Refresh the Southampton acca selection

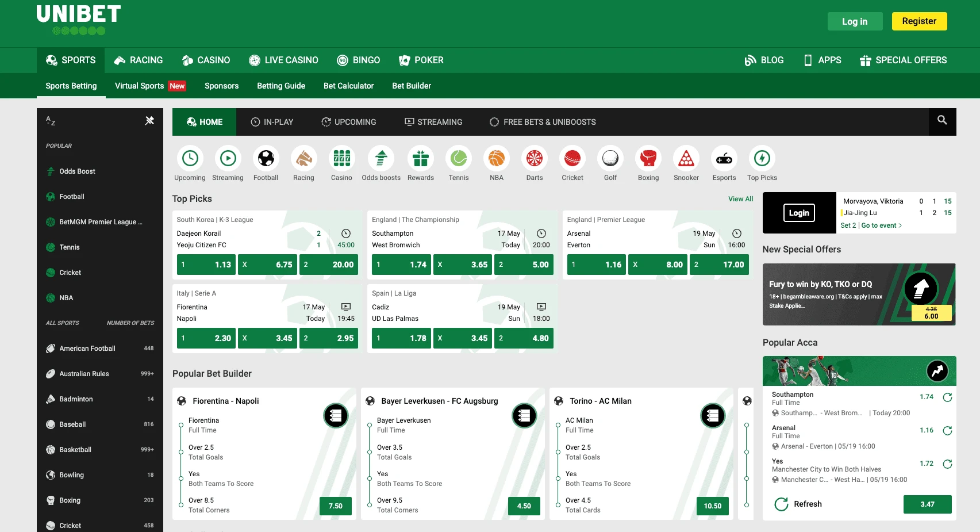[948, 397]
